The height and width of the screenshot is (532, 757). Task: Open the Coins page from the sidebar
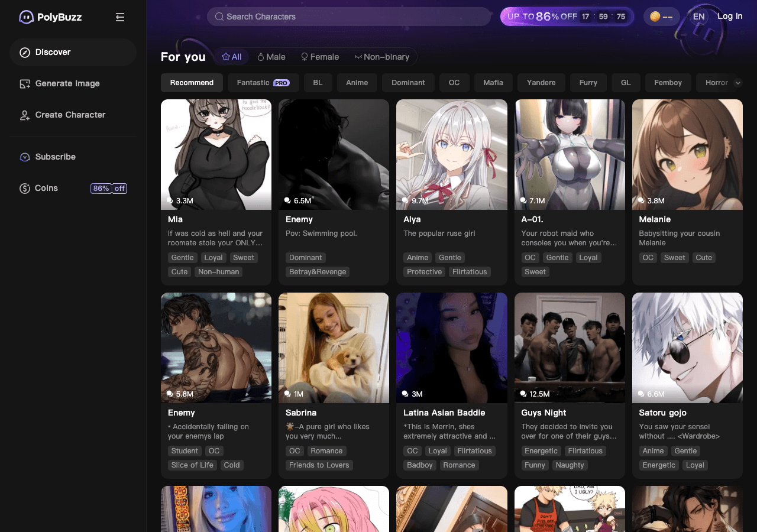pyautogui.click(x=46, y=188)
